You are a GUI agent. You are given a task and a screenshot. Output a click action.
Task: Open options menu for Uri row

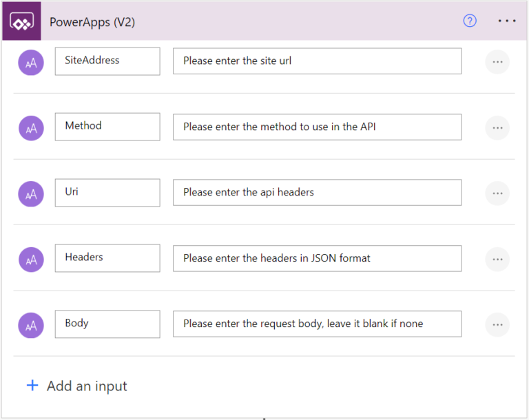(497, 193)
